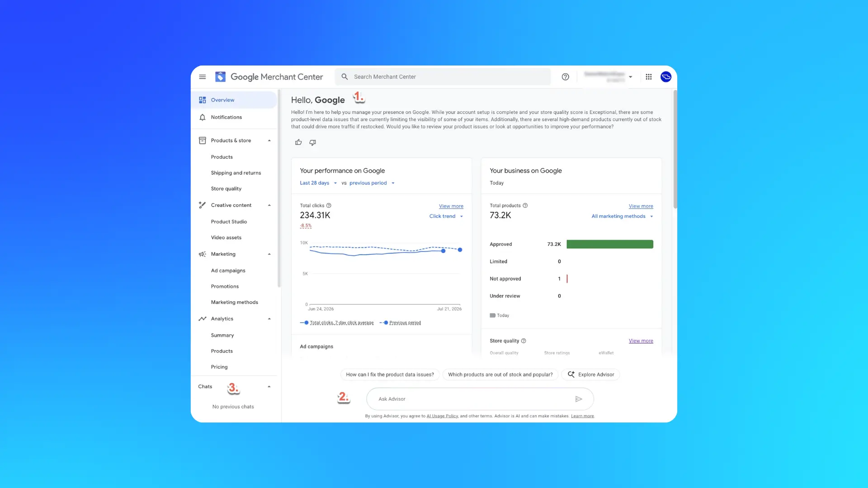The image size is (868, 488).
Task: Open the Click trend dropdown
Action: click(446, 216)
